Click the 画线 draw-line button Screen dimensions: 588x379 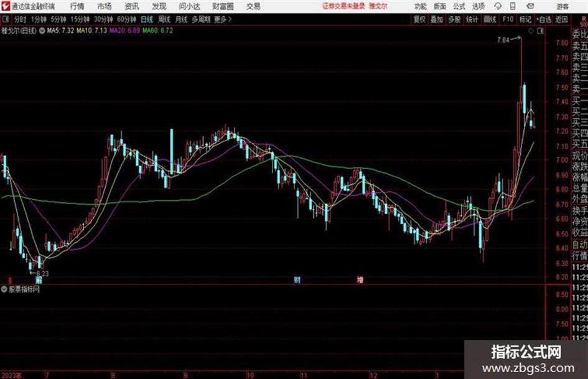pyautogui.click(x=490, y=19)
